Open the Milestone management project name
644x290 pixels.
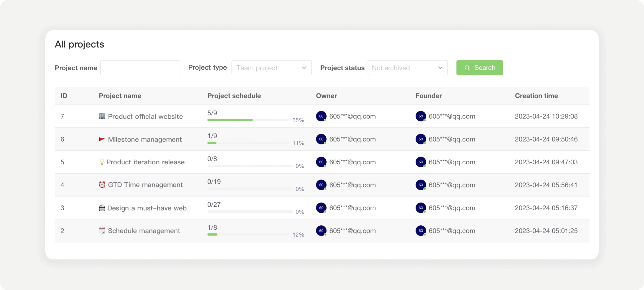click(145, 139)
